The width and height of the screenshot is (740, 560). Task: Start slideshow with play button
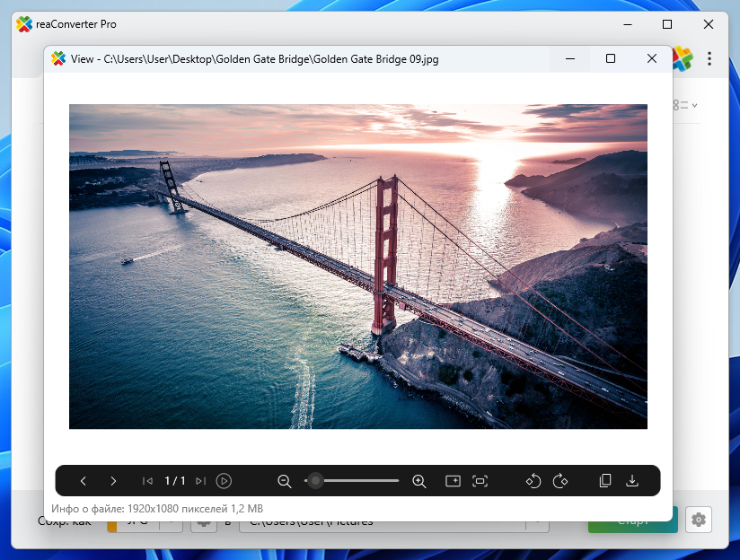[x=225, y=481]
